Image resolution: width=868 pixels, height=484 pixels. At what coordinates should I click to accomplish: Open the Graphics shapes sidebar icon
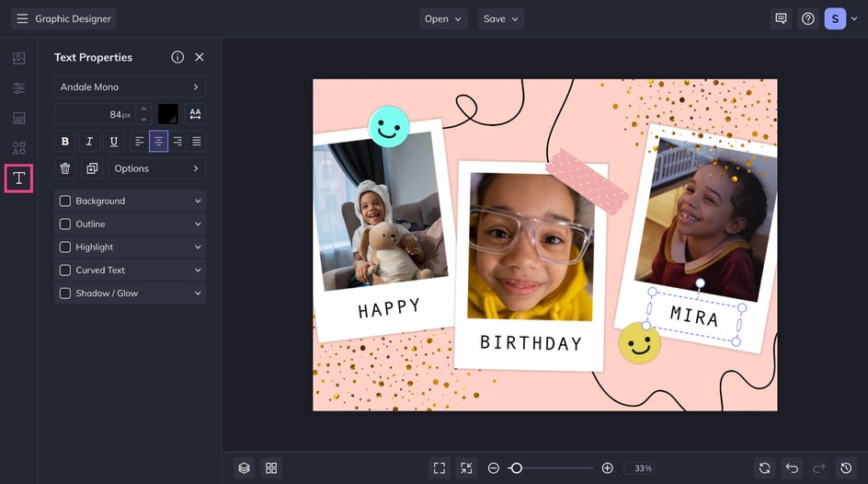[18, 148]
